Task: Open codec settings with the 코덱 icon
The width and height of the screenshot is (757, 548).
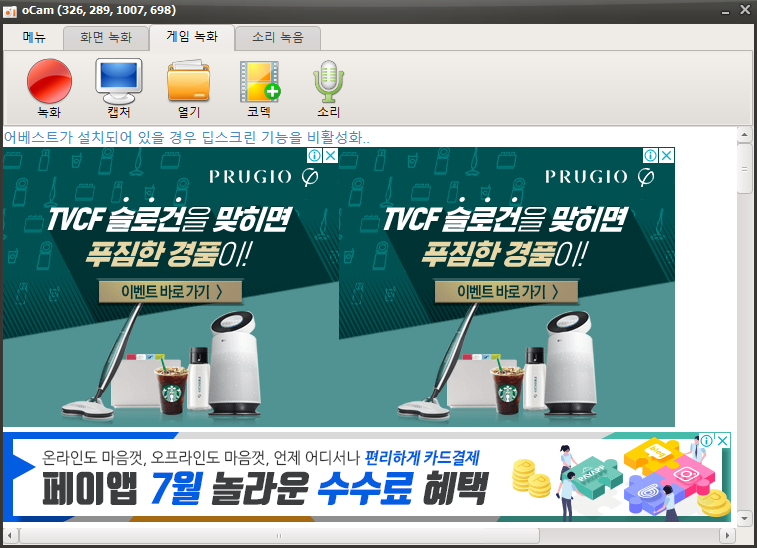Action: click(259, 88)
